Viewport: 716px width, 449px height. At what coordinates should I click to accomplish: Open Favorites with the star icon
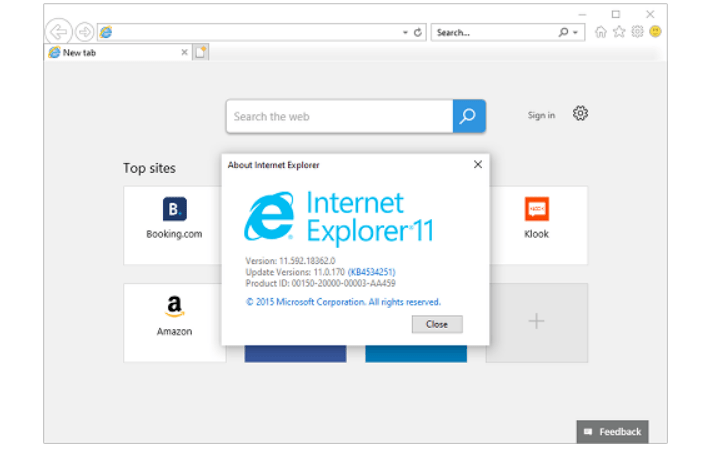pyautogui.click(x=619, y=32)
